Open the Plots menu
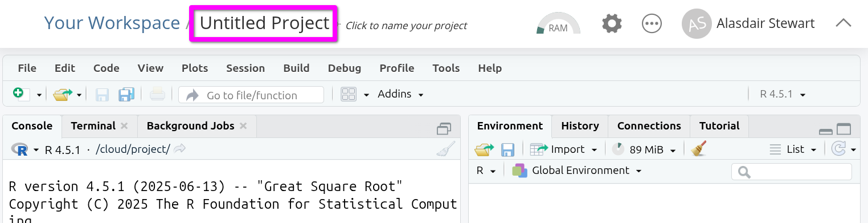The height and width of the screenshot is (223, 868). click(195, 68)
